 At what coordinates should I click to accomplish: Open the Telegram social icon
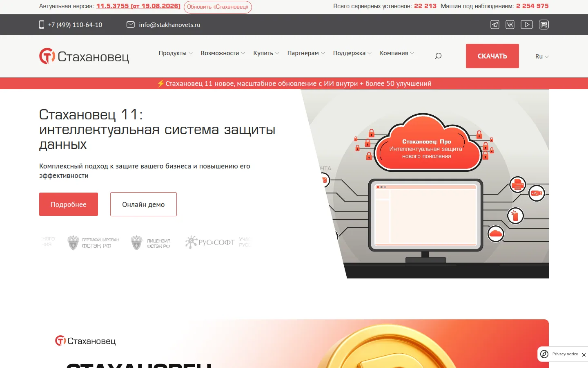495,25
